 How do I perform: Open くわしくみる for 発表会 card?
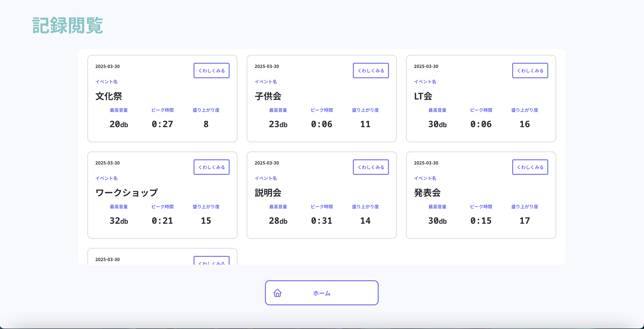tap(530, 167)
